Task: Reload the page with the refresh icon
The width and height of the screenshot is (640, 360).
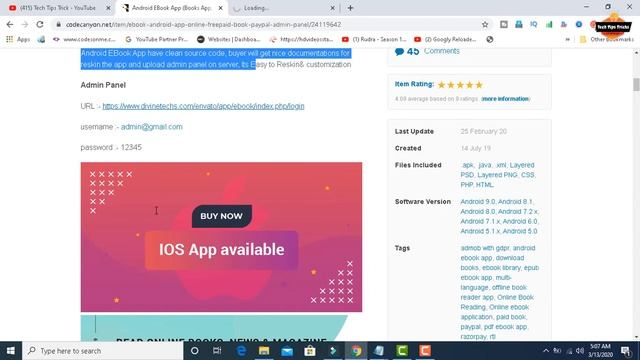Action: pyautogui.click(x=40, y=24)
